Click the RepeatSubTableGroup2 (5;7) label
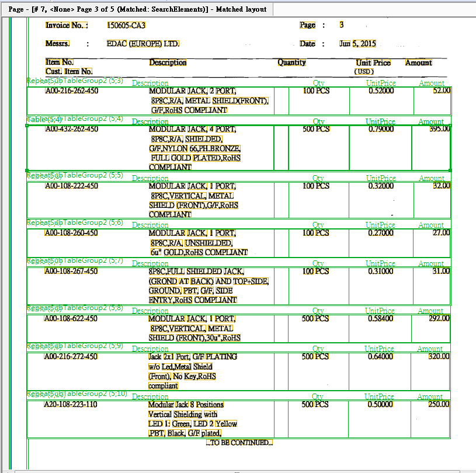This screenshot has height=473, width=476. pyautogui.click(x=75, y=260)
